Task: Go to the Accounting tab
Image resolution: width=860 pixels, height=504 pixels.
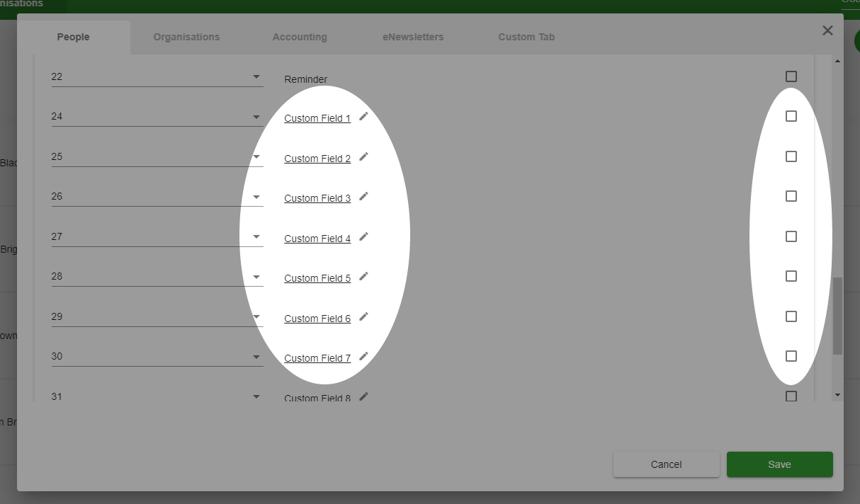Action: point(300,37)
